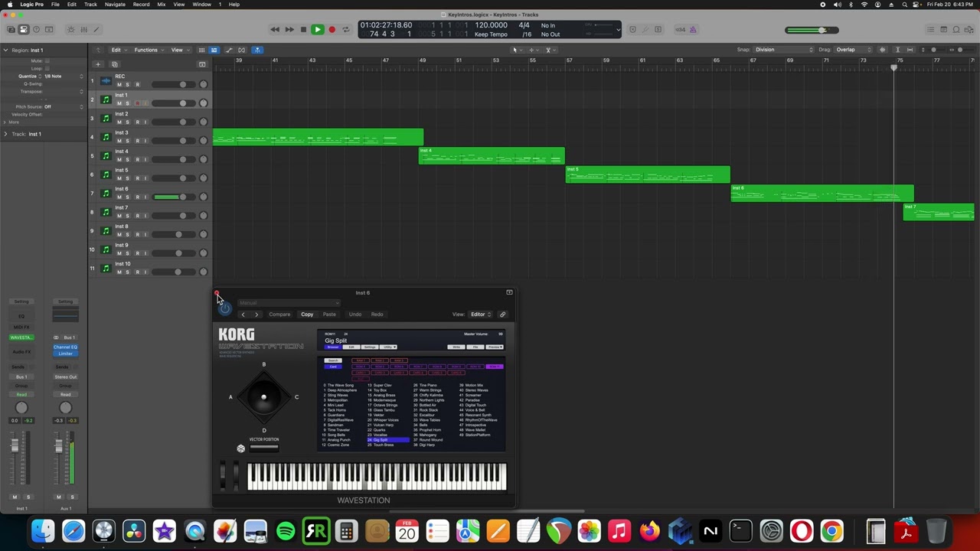Open Editors pencil icon in control bar
The image size is (980, 551).
[97, 30]
